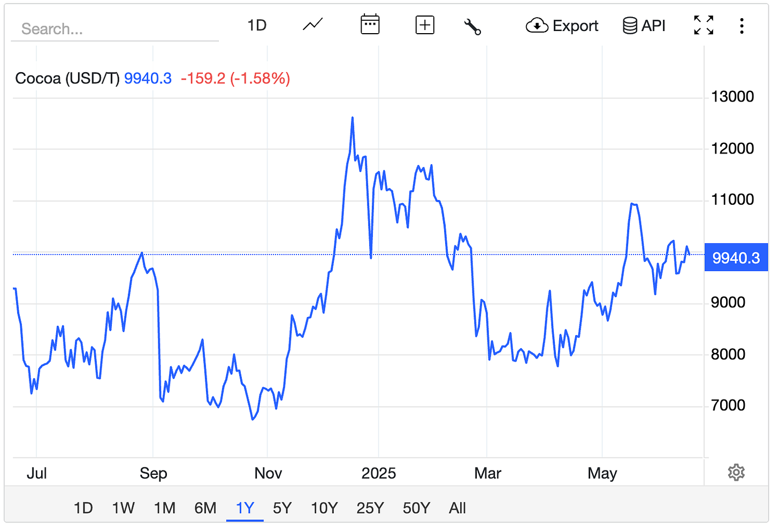Click the 7000 y-axis label

coord(728,405)
